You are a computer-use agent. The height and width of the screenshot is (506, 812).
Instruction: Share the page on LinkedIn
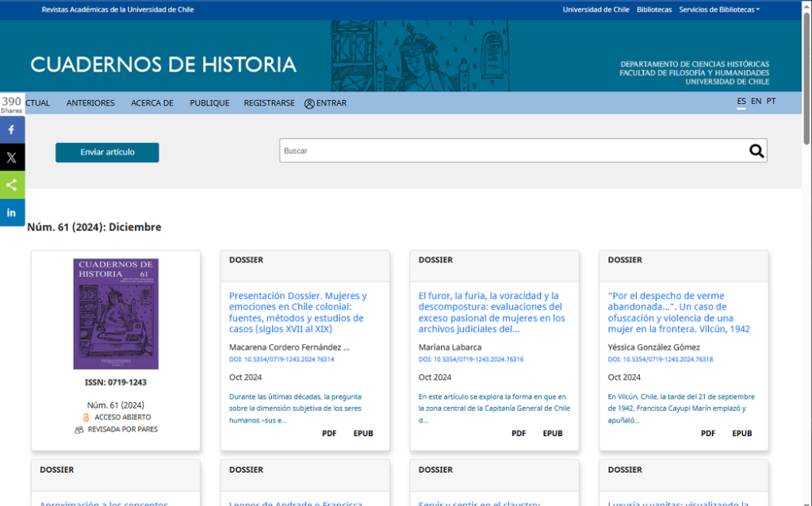(11, 212)
